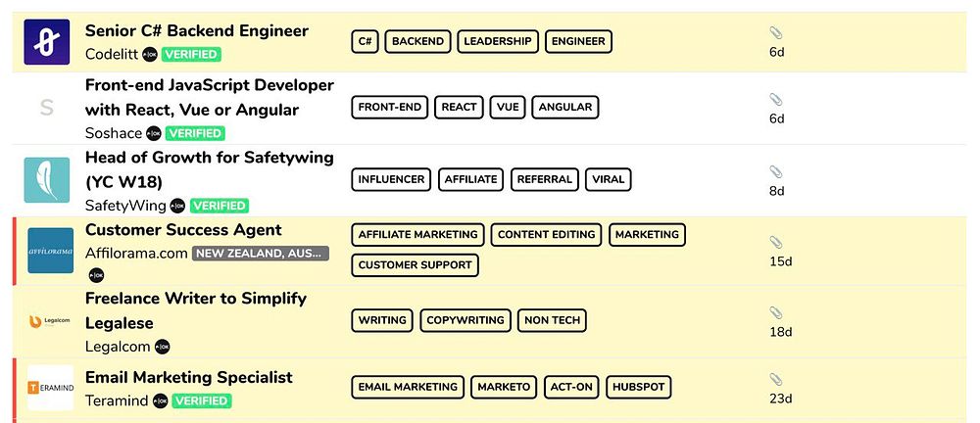Click the Codelitt company logo
Viewport: 980px width, 423px height.
(x=46, y=42)
